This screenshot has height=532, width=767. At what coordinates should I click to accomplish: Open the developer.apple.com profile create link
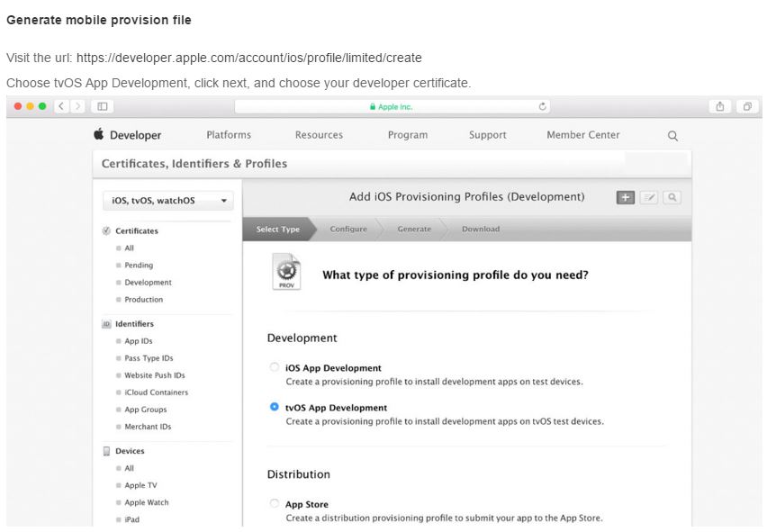(249, 58)
